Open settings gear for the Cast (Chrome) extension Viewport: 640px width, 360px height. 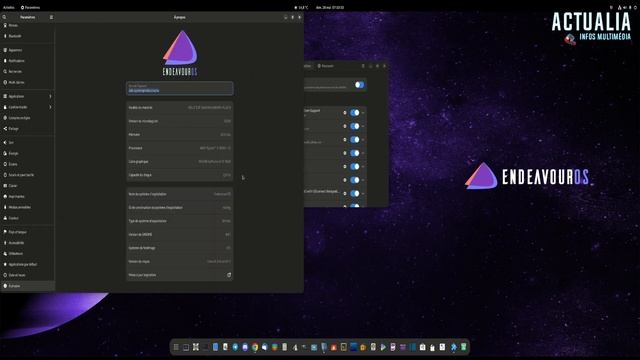click(344, 193)
